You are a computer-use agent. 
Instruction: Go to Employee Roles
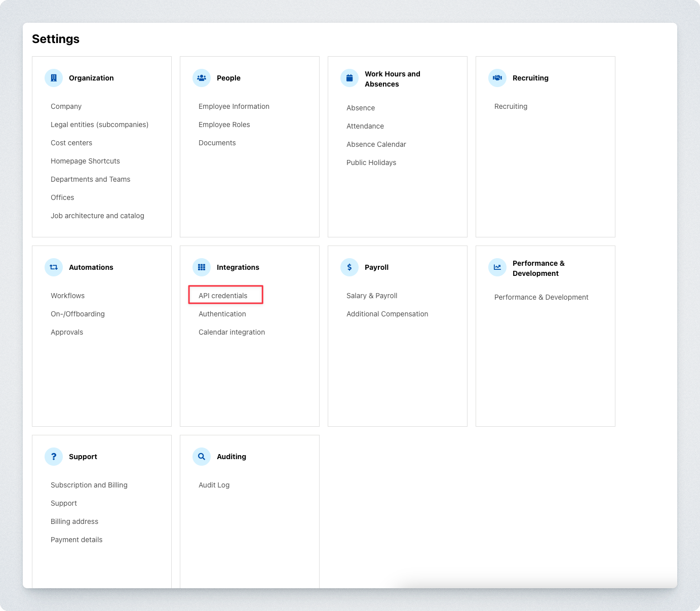pos(224,125)
